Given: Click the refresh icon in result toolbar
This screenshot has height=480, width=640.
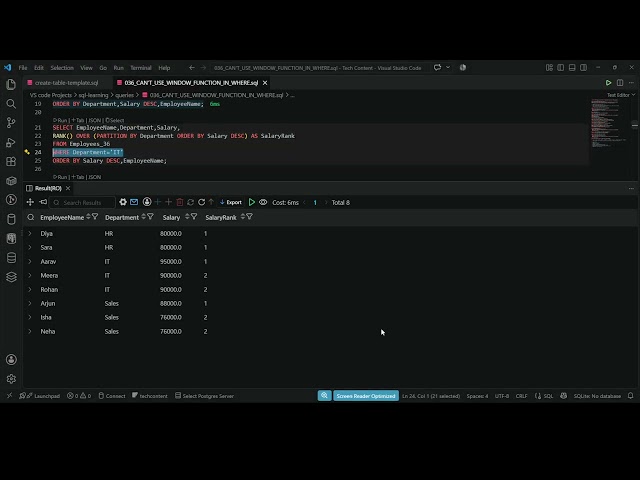Looking at the screenshot, I should tap(201, 202).
